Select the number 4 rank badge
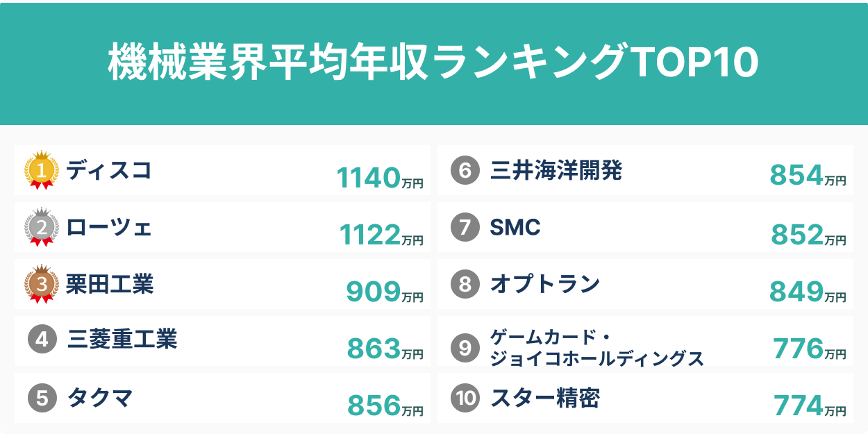The width and height of the screenshot is (868, 434). [42, 340]
